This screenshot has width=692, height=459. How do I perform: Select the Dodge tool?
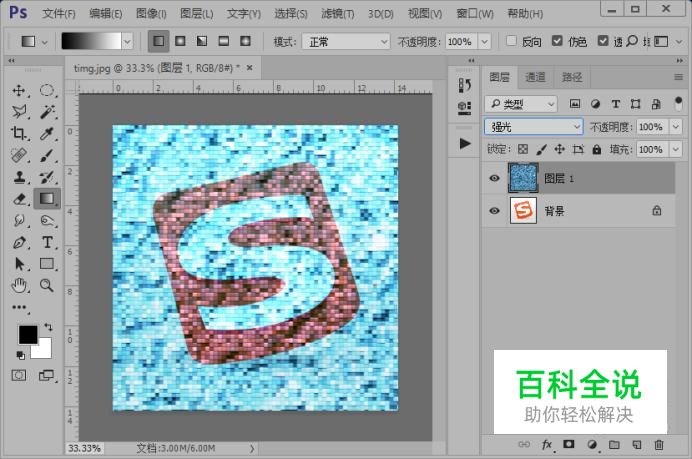[47, 220]
